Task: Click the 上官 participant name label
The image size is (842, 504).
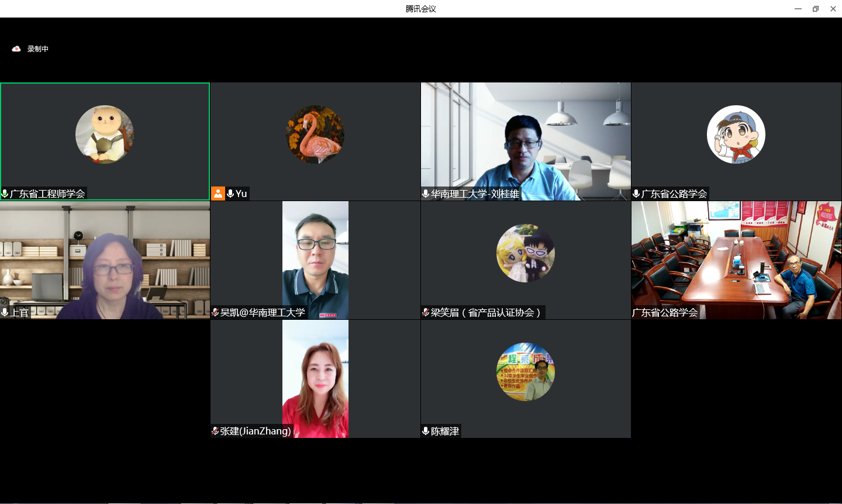Action: (x=19, y=313)
